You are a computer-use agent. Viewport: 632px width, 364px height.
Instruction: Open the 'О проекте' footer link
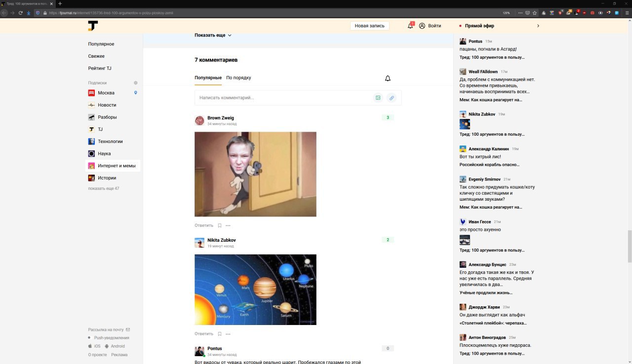(x=97, y=355)
